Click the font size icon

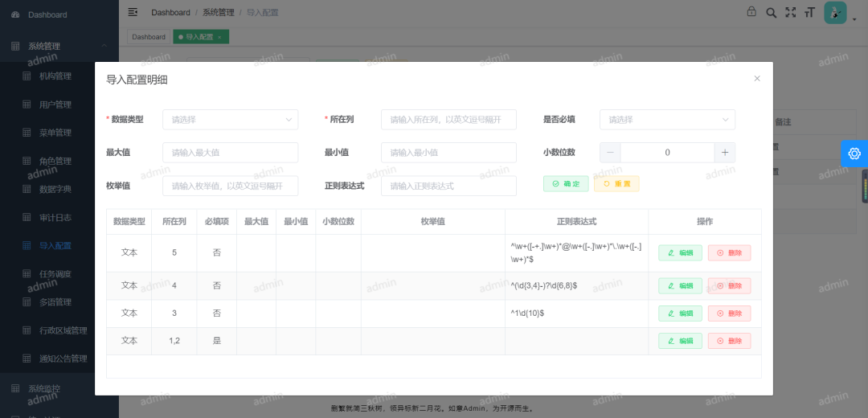809,12
